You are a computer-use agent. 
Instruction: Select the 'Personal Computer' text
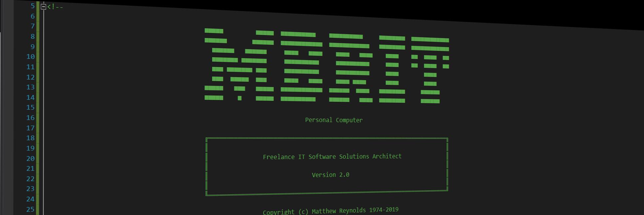334,120
